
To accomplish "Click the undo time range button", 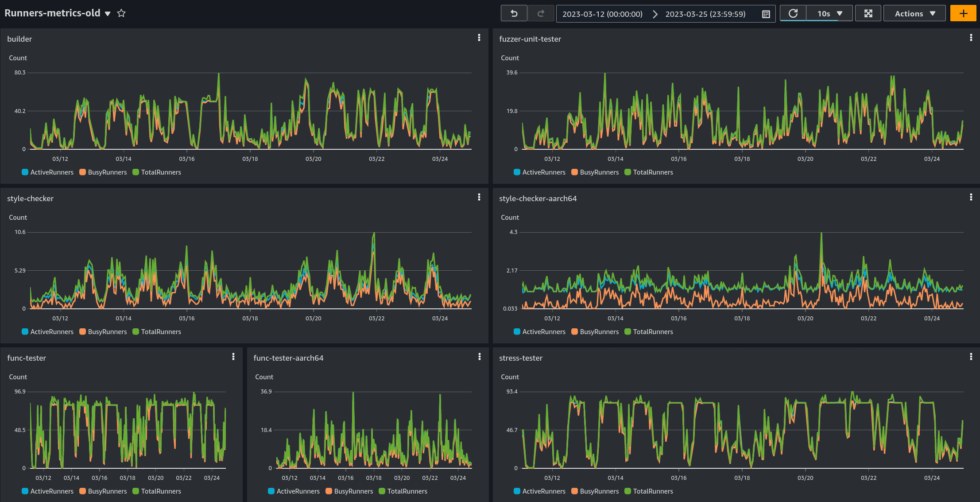I will 514,14.
